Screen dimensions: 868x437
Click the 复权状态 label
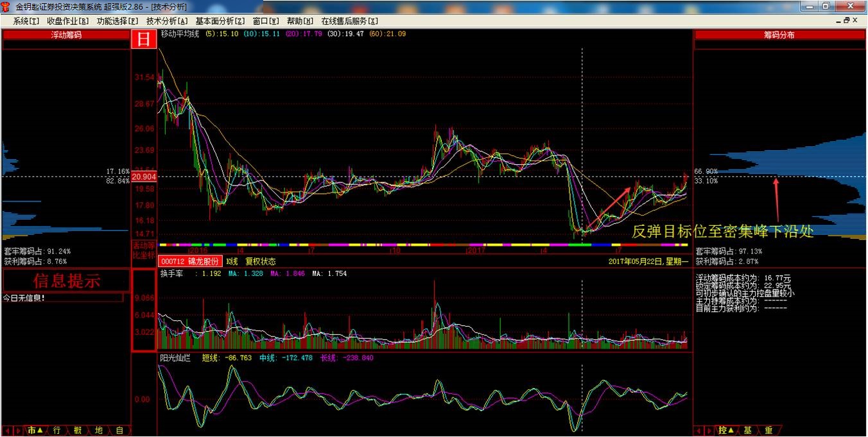click(260, 262)
